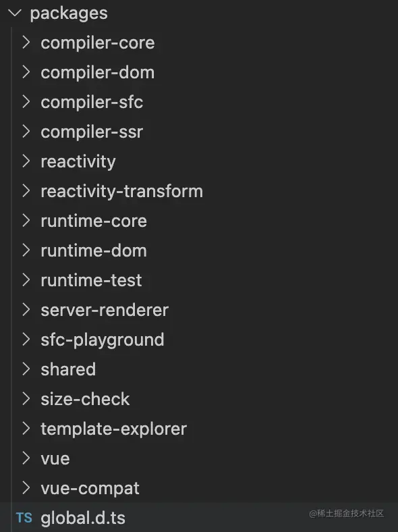The image size is (398, 532).
Task: Expand the template-explorer chevron icon
Action: 26,429
